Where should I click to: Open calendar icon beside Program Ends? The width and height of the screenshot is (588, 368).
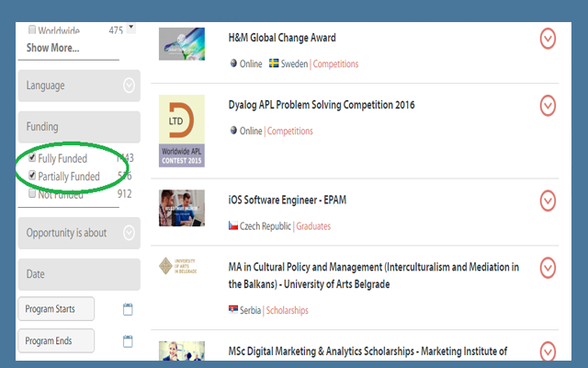(128, 341)
